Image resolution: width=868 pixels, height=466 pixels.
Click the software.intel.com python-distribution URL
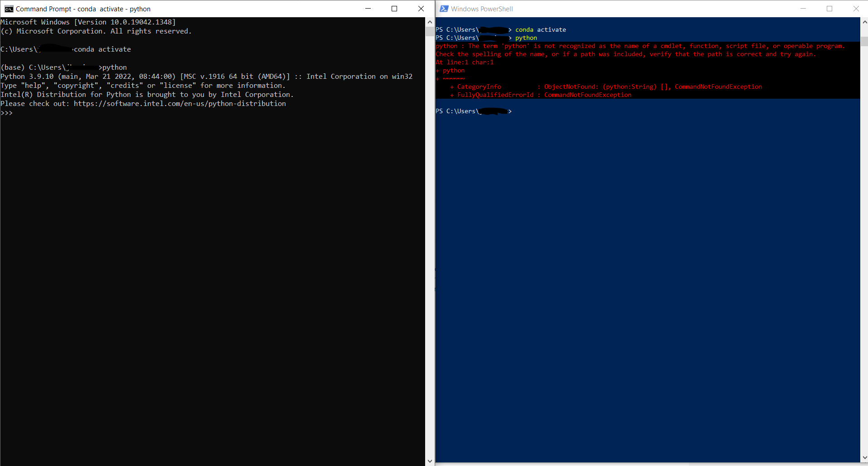click(179, 104)
